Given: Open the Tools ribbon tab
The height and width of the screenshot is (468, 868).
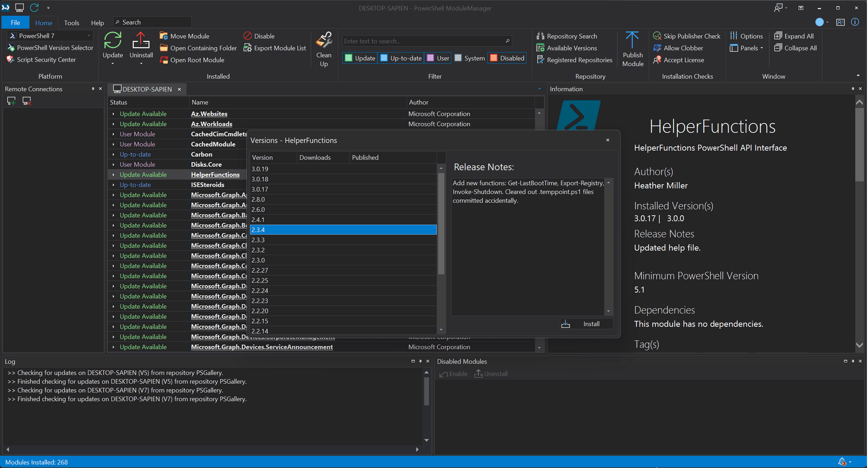Looking at the screenshot, I should (x=71, y=23).
